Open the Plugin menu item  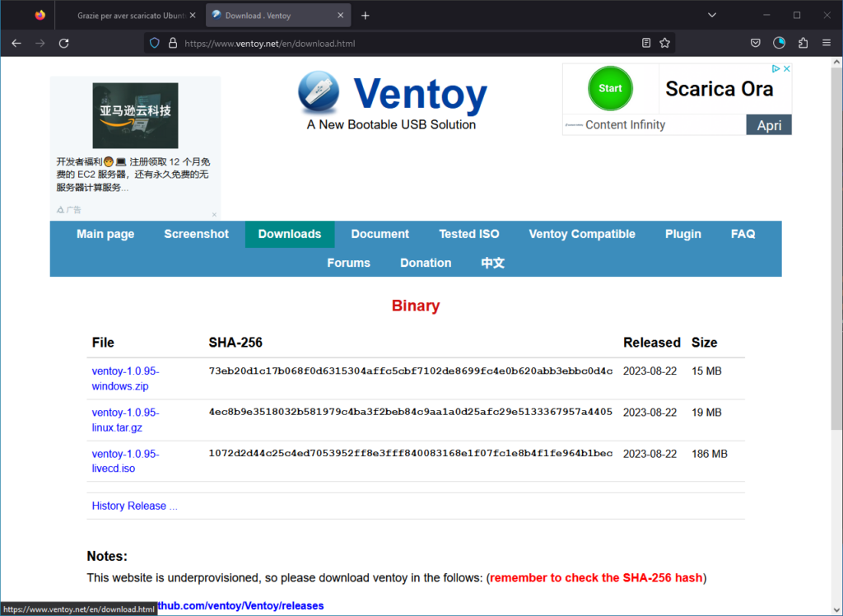point(682,234)
